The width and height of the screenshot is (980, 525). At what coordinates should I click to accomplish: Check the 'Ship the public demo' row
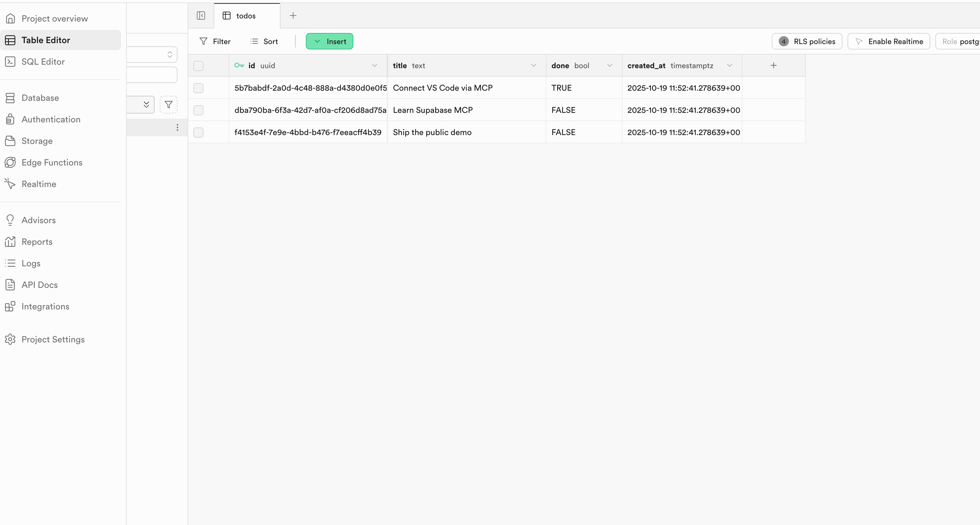pos(198,133)
